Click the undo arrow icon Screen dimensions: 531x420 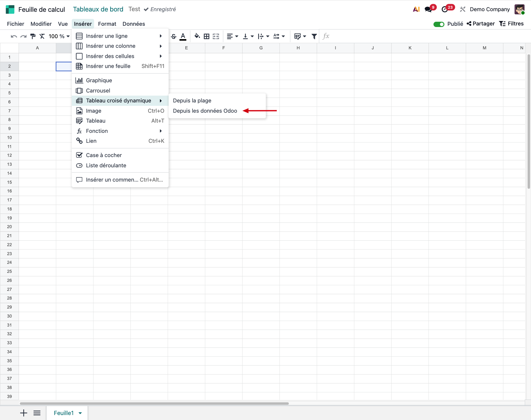click(14, 36)
